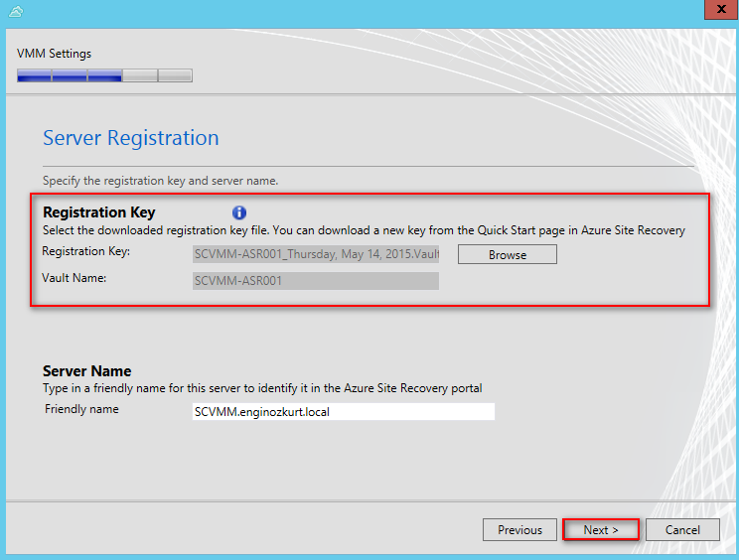Cancel the Server Registration wizard
The width and height of the screenshot is (739, 560).
pos(682,530)
